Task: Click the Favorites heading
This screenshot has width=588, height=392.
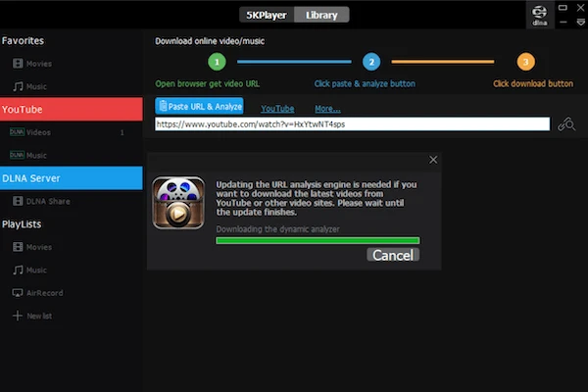Action: click(x=23, y=40)
